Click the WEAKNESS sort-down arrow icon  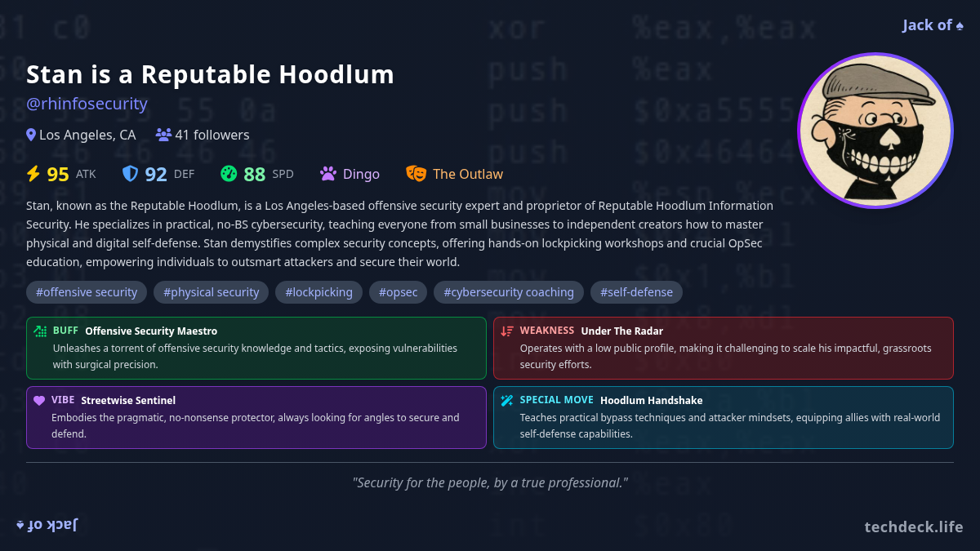507,331
